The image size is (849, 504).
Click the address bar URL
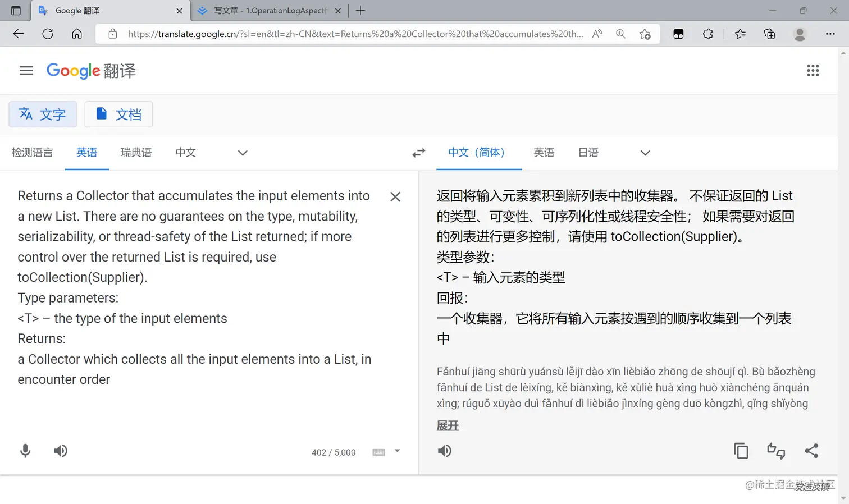[x=355, y=34]
